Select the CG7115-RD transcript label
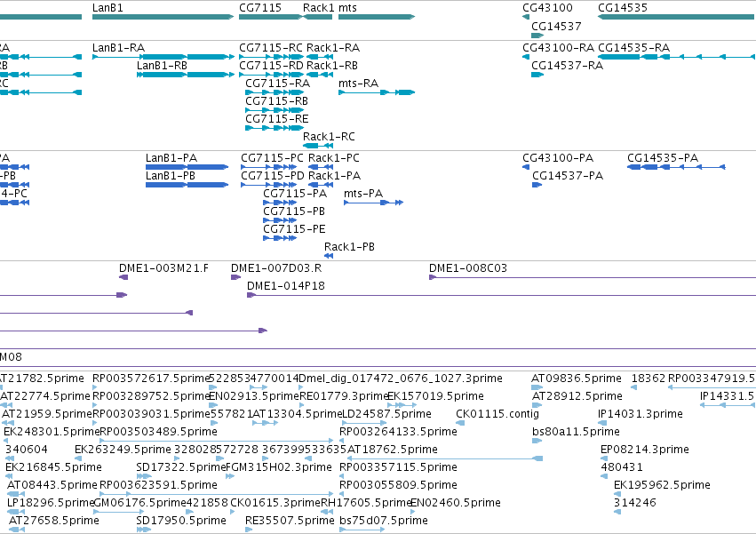Viewport: 756px width, 534px height. click(272, 66)
